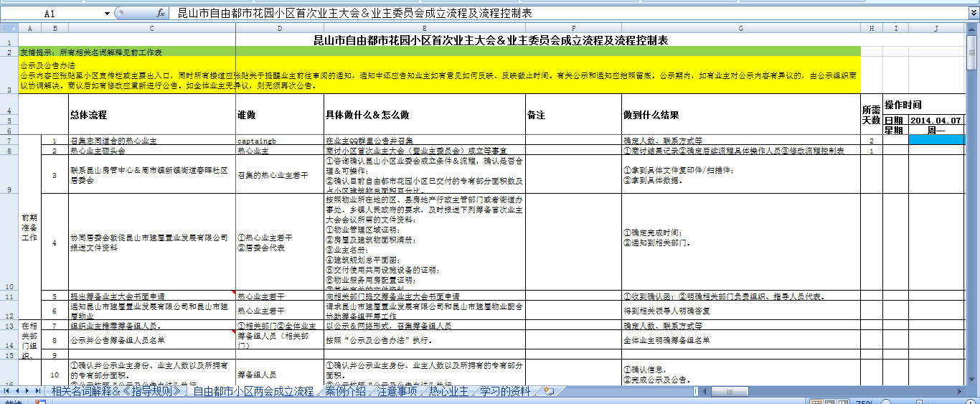Click the Insert Worksheet icon after tabs

(x=549, y=391)
